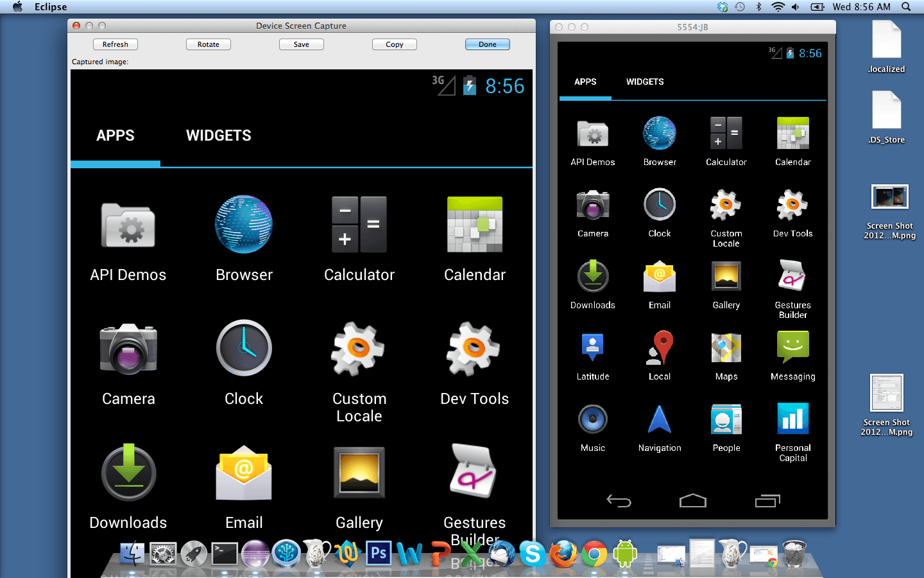
Task: Click Calendar icon in the captured image
Action: pos(475,224)
